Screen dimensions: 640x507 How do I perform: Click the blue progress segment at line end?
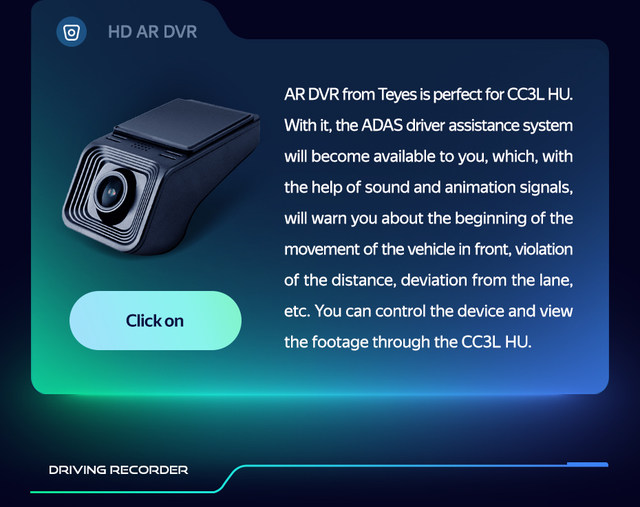(x=587, y=464)
